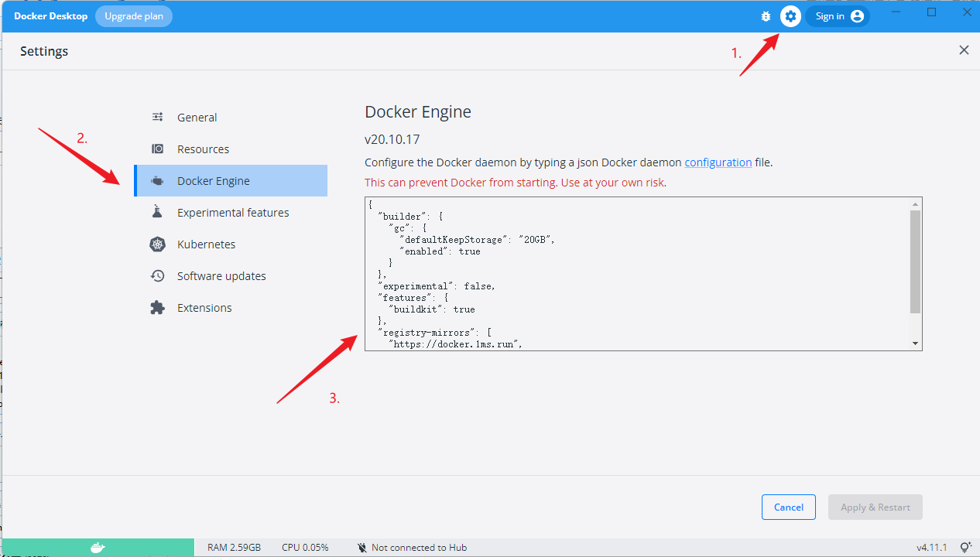Click the https://docker.1ms.run mirror line
980x557 pixels.
click(454, 344)
